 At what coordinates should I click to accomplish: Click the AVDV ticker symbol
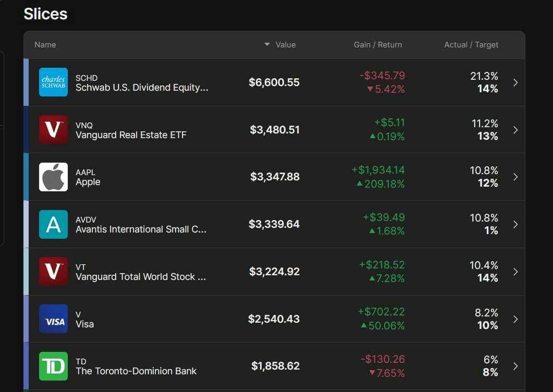coord(85,220)
